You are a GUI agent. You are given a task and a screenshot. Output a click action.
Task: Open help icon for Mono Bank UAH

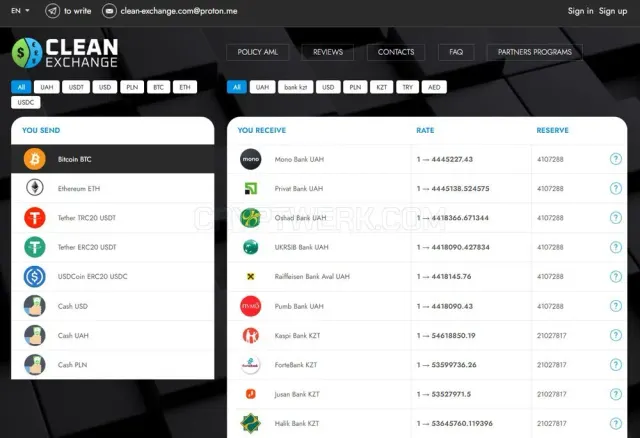(x=616, y=159)
